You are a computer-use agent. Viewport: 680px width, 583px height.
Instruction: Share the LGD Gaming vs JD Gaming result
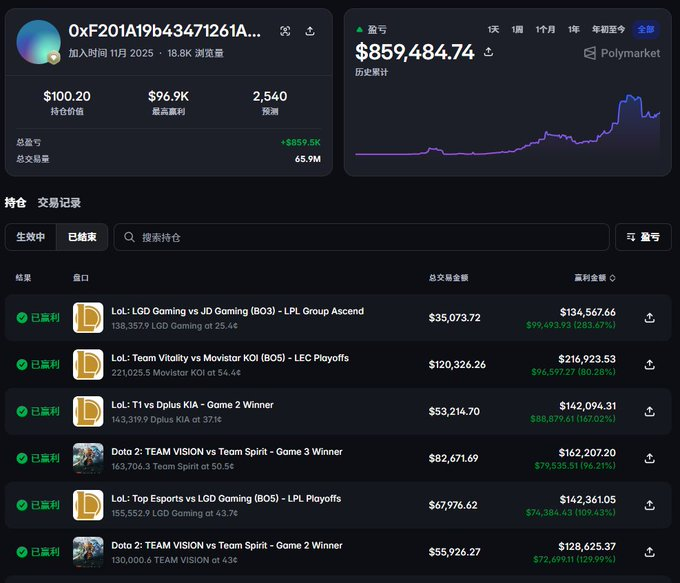pyautogui.click(x=649, y=318)
